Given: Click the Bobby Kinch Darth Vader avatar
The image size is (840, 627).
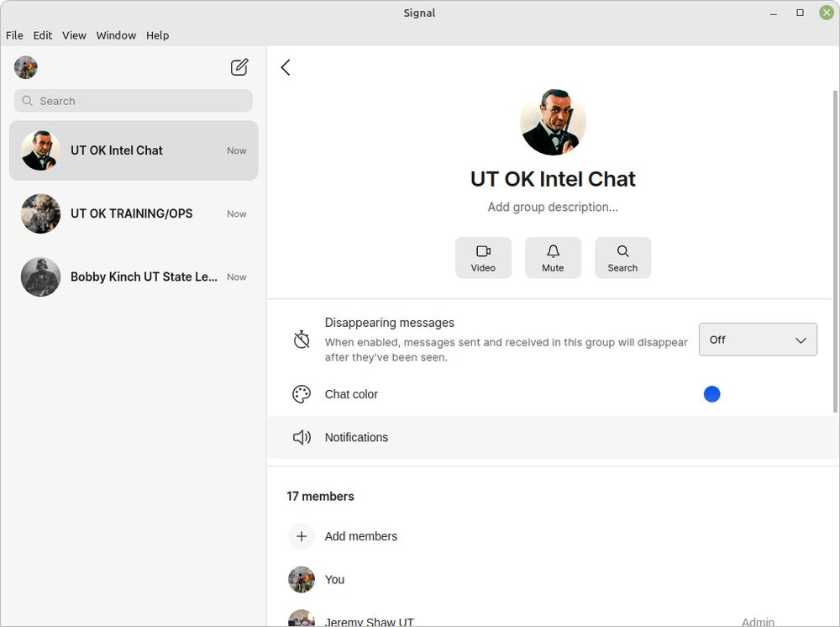Looking at the screenshot, I should pyautogui.click(x=40, y=277).
